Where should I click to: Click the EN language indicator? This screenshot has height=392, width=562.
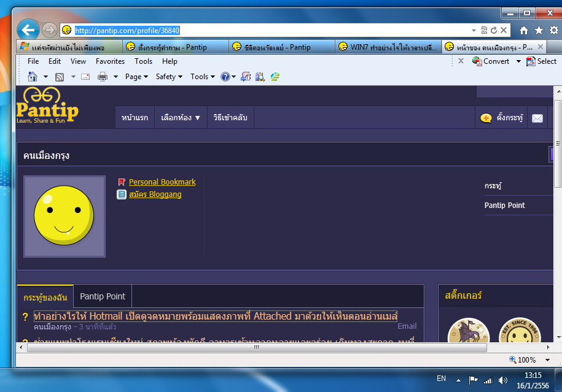click(x=441, y=379)
